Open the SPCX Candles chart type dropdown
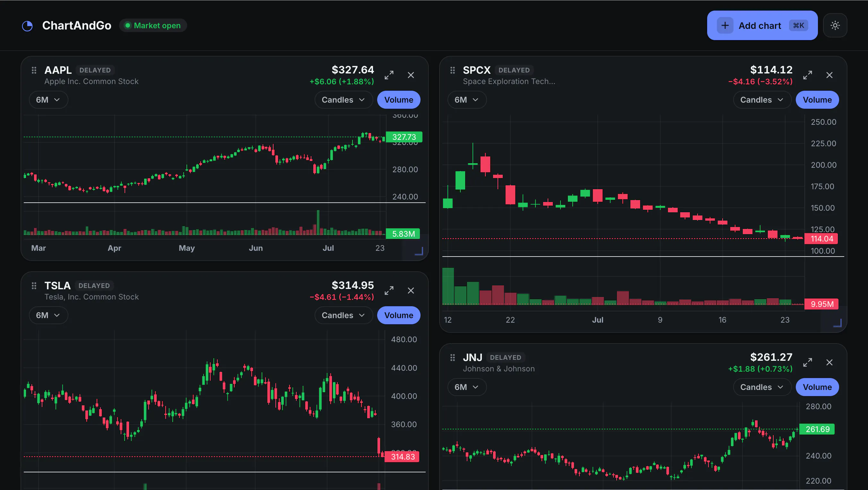 (762, 100)
